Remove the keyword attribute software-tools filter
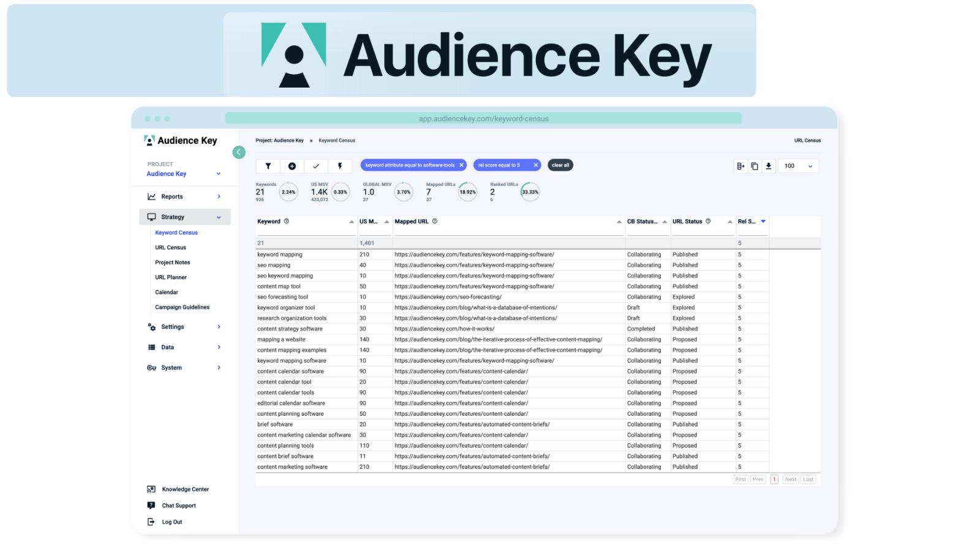980x551 pixels. pos(461,165)
